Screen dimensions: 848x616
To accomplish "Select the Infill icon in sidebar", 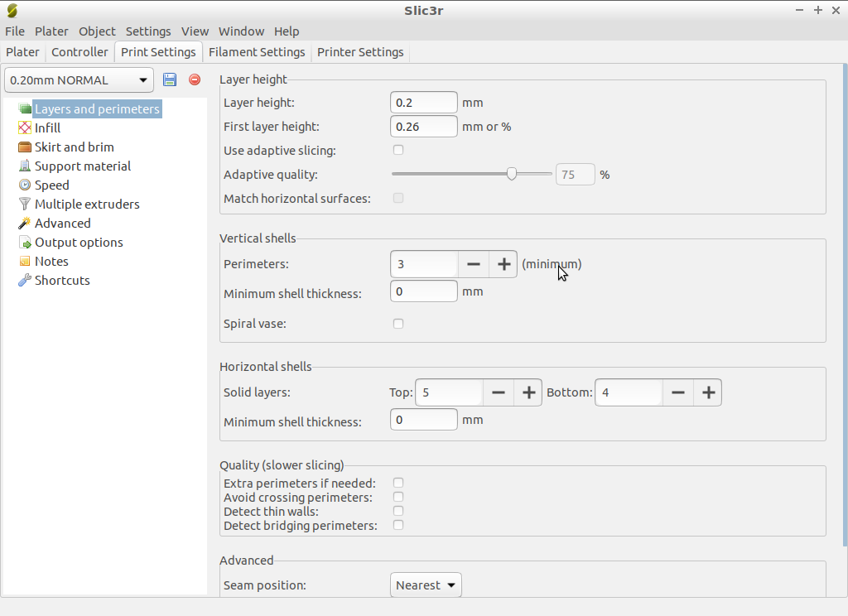I will [x=25, y=128].
